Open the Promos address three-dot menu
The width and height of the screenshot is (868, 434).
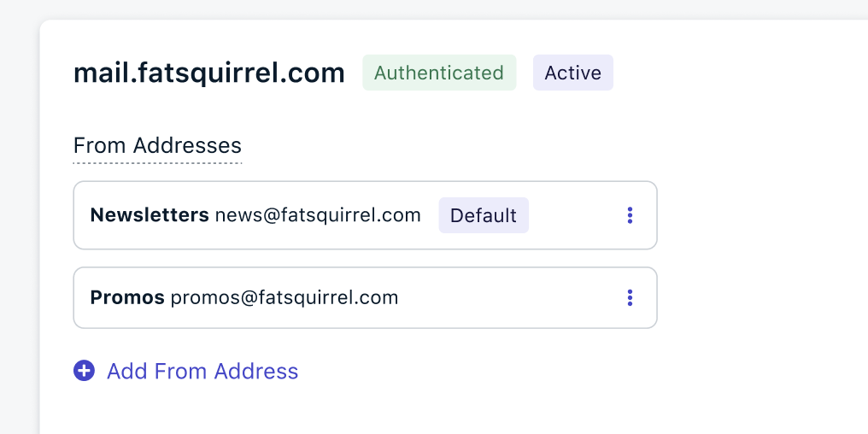tap(630, 298)
